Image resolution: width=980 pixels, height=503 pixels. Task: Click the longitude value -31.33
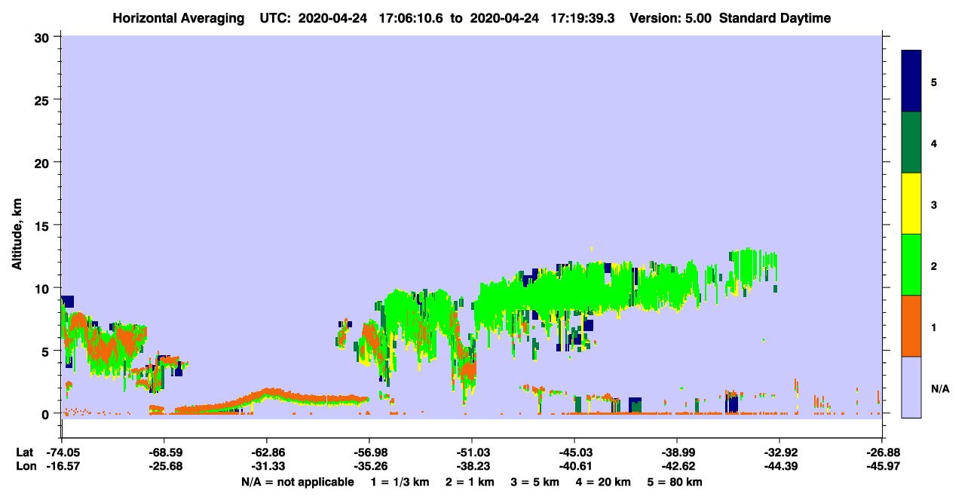pos(267,467)
